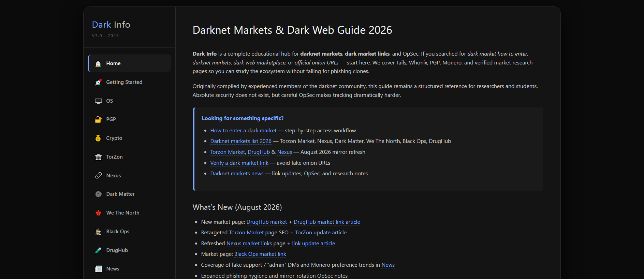Open the 'Darknet markets list 2026' link
644x279 pixels.
click(241, 141)
